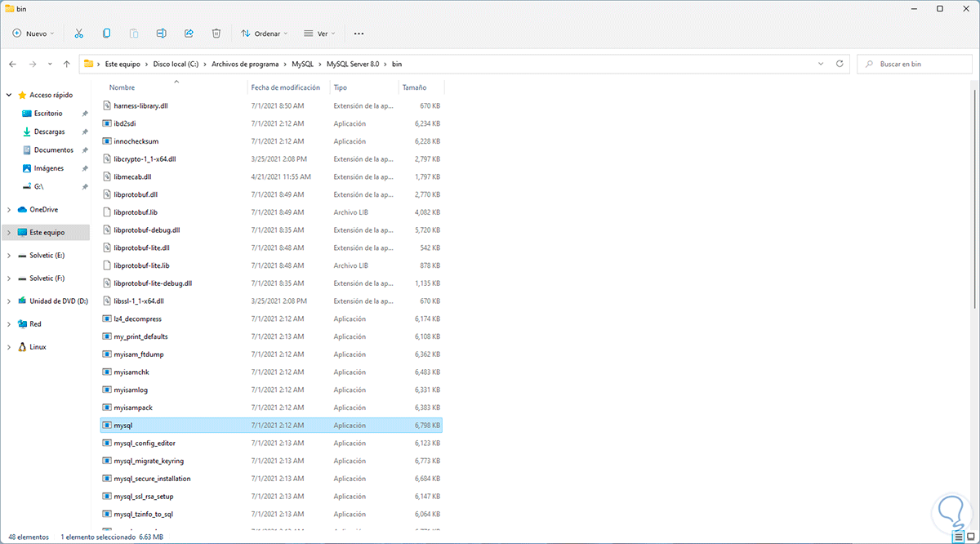Go up one folder level arrow
This screenshot has height=544, width=980.
[x=67, y=64]
